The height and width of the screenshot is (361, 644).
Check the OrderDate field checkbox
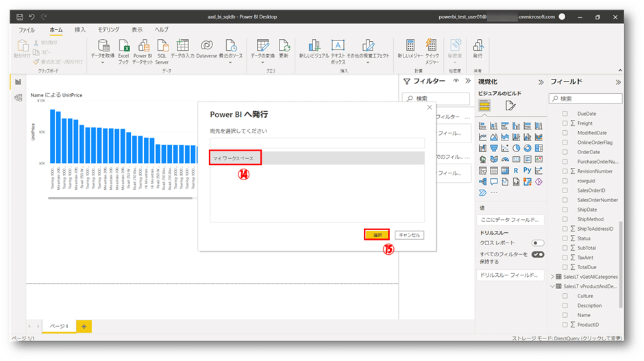pyautogui.click(x=565, y=152)
